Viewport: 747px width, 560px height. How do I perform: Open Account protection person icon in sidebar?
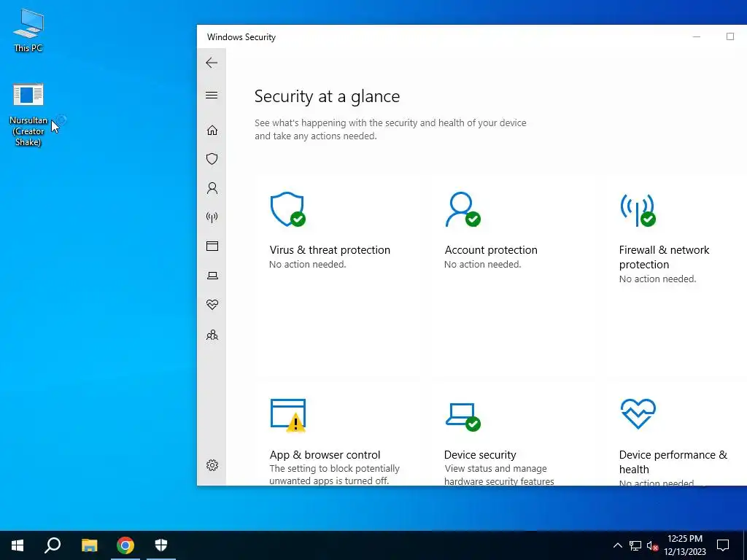(x=212, y=188)
